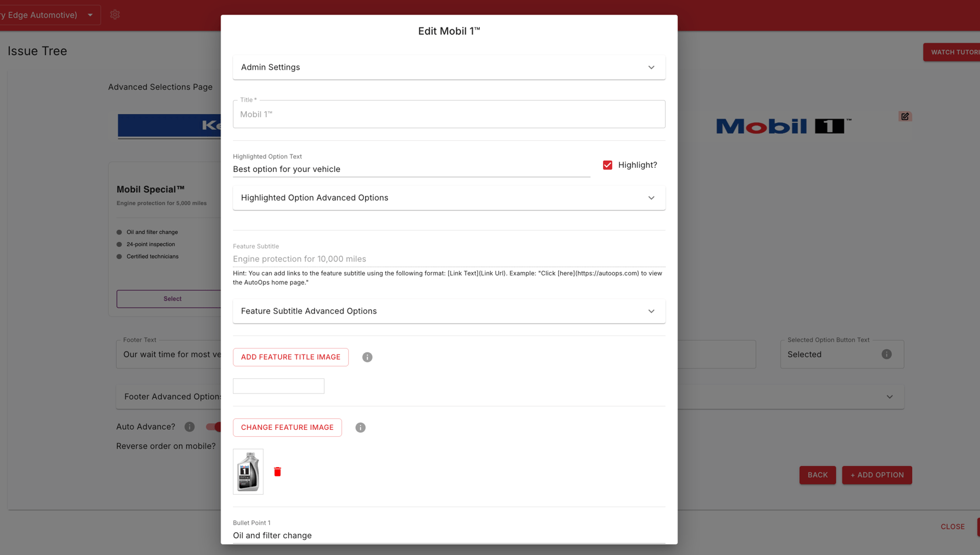The width and height of the screenshot is (980, 555).
Task: Toggle the Auto Advance switch
Action: [x=214, y=427]
